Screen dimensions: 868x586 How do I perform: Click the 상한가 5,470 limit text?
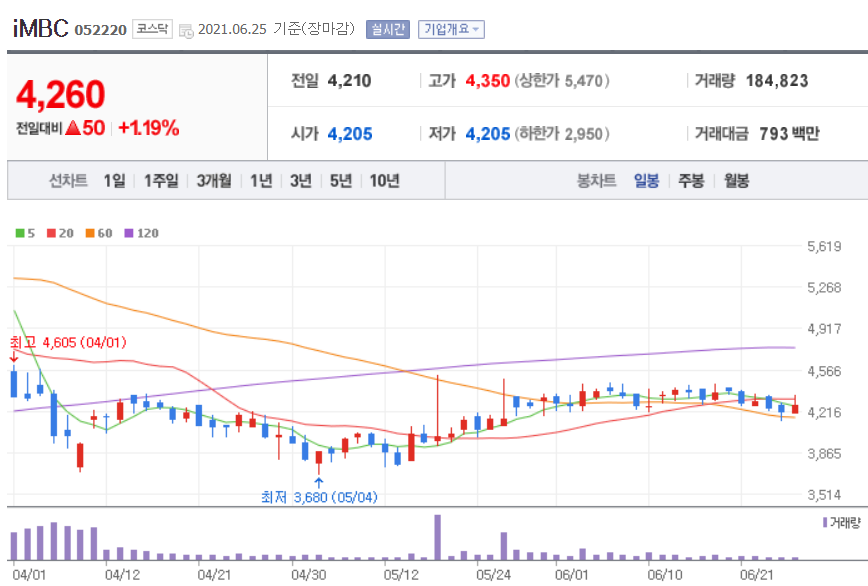pos(562,81)
